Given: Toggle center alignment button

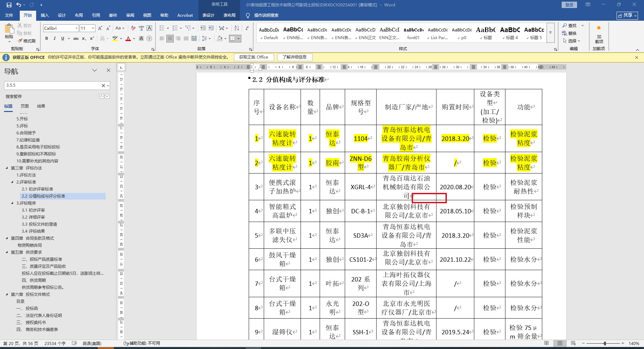Looking at the screenshot, I should coord(170,39).
